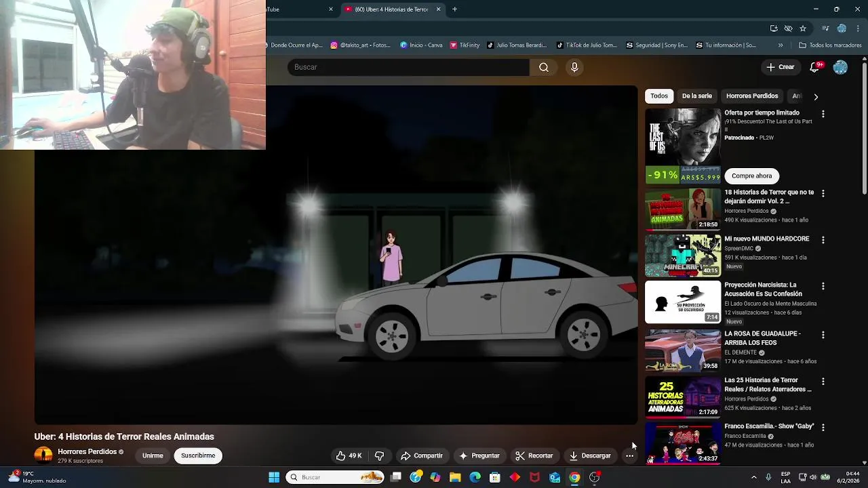Open 'LA ROSA DE GUADALUPE' thumbnail
The image size is (868, 488).
click(x=683, y=350)
